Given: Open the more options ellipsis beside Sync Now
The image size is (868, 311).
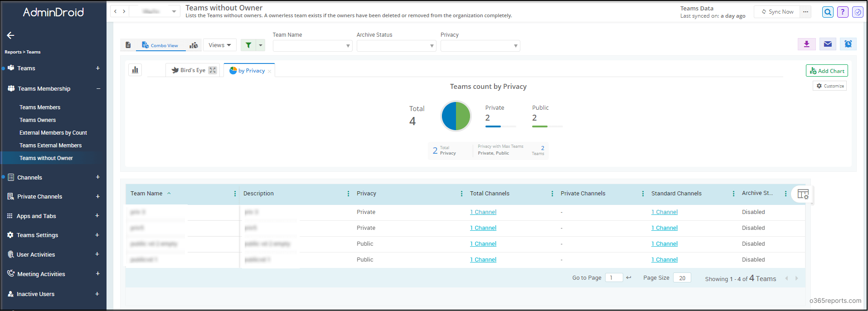Looking at the screenshot, I should pos(805,12).
